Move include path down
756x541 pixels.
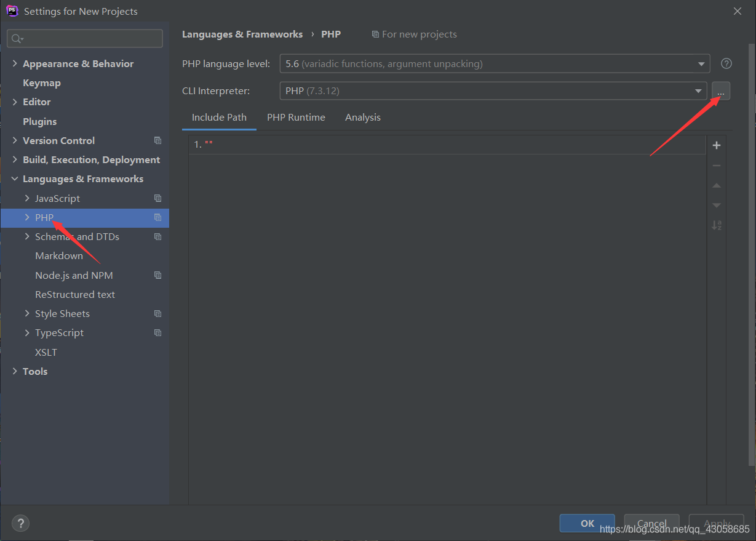(x=716, y=205)
